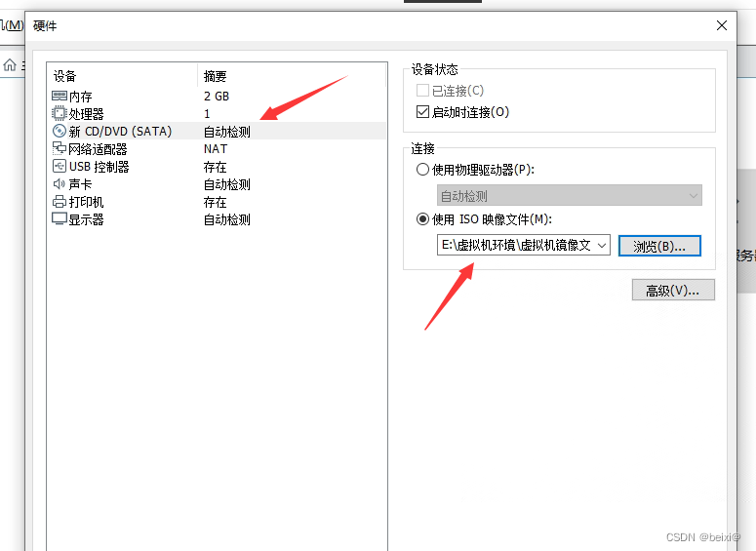Select the 打印机 row label
Viewport: 756px width, 551px height.
point(86,202)
